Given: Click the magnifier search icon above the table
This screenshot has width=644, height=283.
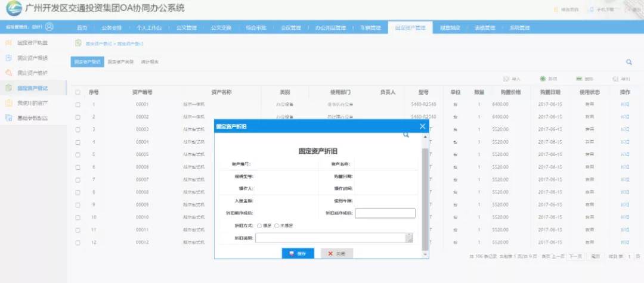Looking at the screenshot, I should point(629,62).
